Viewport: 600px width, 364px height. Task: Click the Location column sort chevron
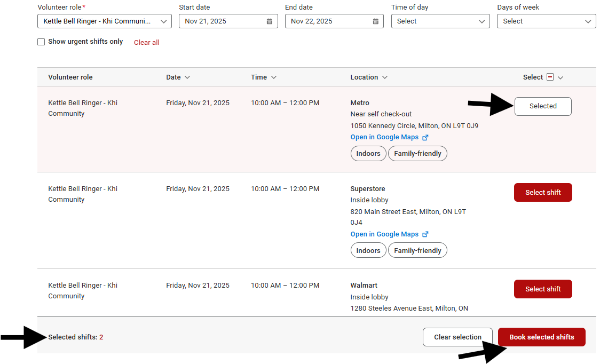(x=385, y=77)
